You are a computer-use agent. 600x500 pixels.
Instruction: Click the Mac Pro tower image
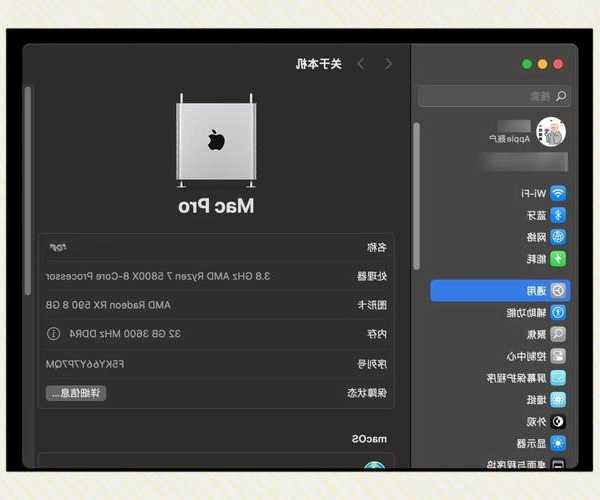click(x=216, y=140)
